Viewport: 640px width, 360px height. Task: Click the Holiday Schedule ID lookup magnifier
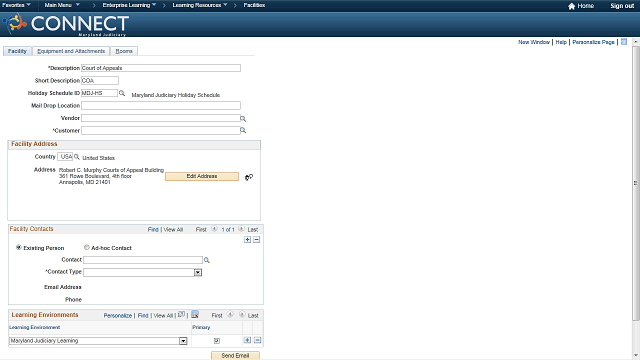tap(122, 93)
